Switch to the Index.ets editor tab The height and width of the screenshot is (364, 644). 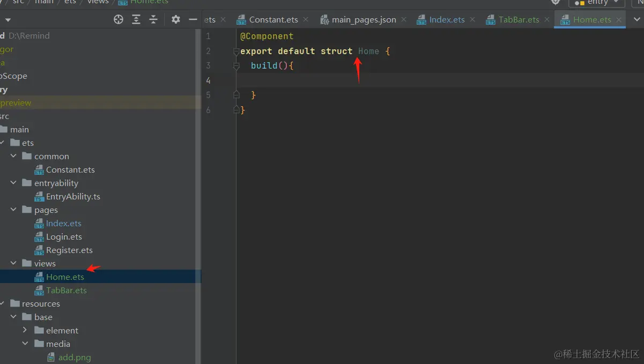[447, 19]
